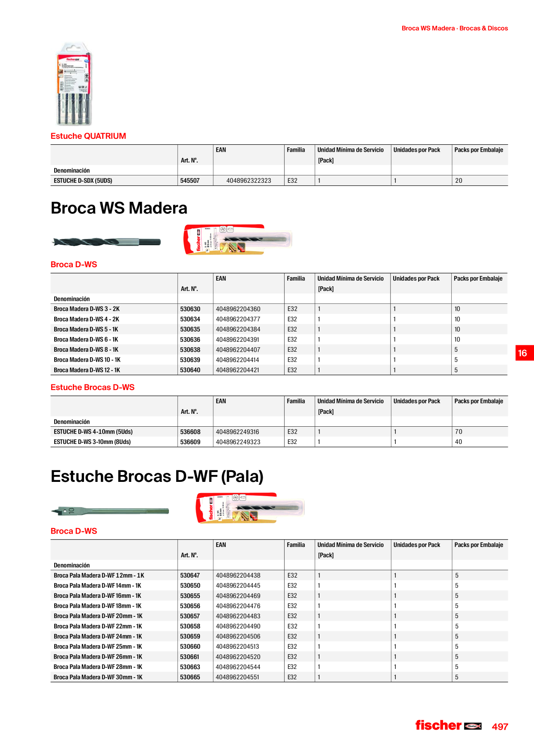Click 'Broca Pala Madera D-WF 16mm - 1K' row
Image resolution: width=534 pixels, height=756 pixels.
pyautogui.click(x=279, y=596)
